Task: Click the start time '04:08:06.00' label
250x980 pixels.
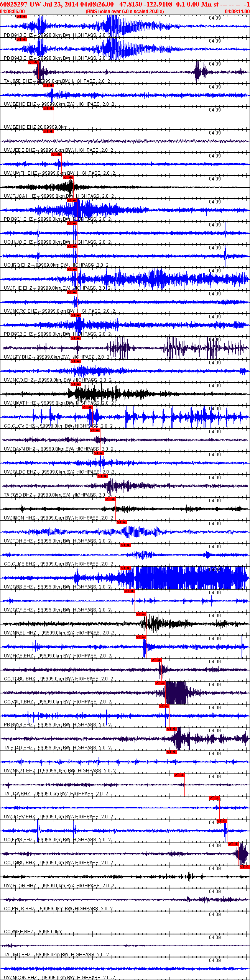Action: 12,11
